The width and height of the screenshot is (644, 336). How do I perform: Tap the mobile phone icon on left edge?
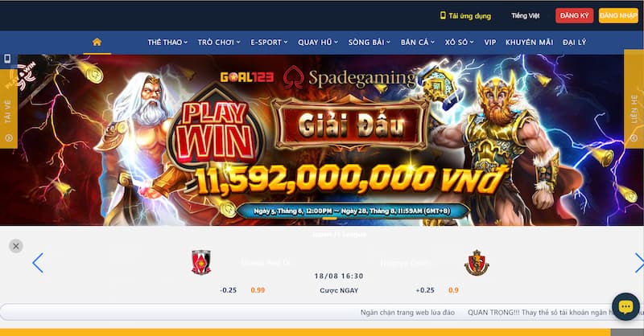[7, 59]
